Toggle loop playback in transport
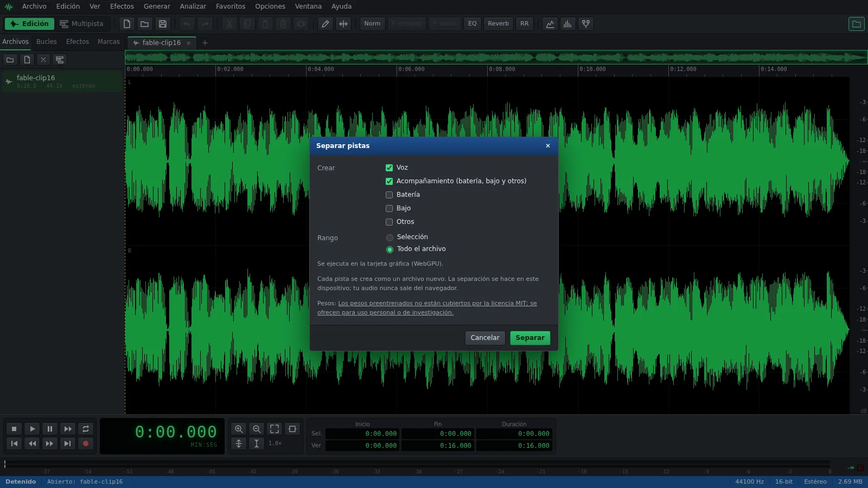The image size is (868, 488). click(86, 429)
